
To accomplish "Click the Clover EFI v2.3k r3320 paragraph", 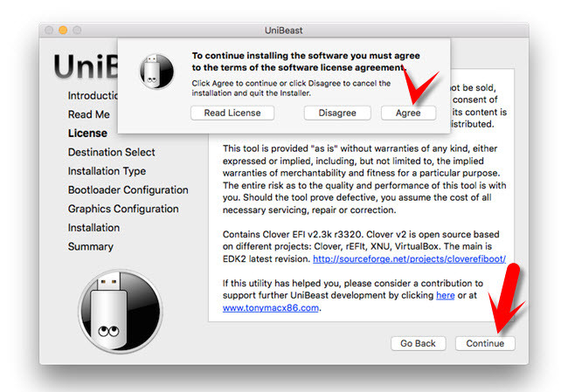I will [364, 246].
